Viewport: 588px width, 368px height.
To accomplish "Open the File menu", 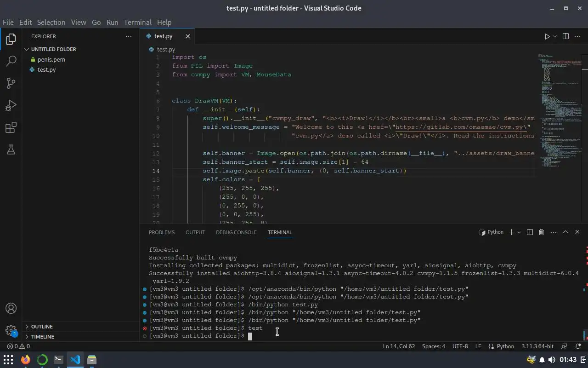I will click(8, 22).
